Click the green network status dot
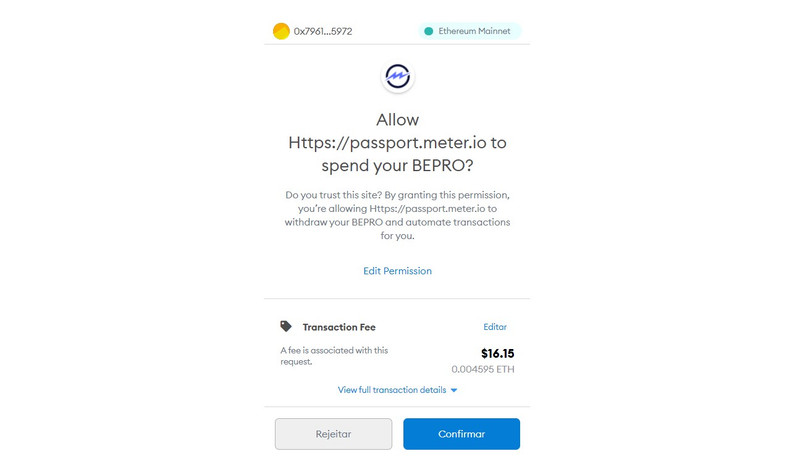Viewport: 800px width, 472px height. tap(429, 31)
